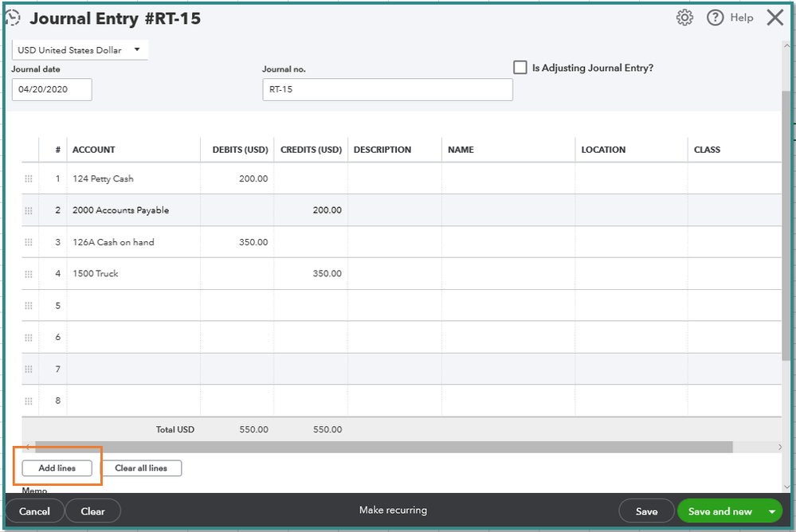Open the USD United States Dollar dropdown

(80, 49)
